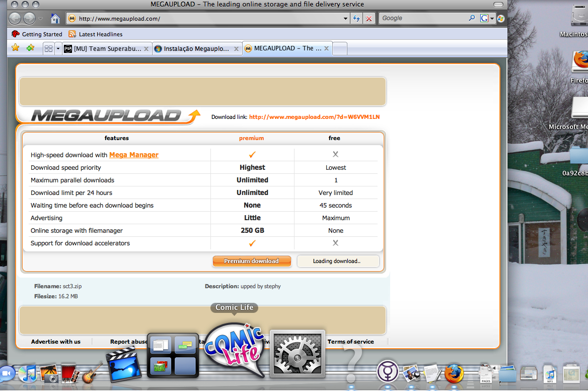
Task: Close the [MU] Team Superabu tab
Action: coord(146,49)
